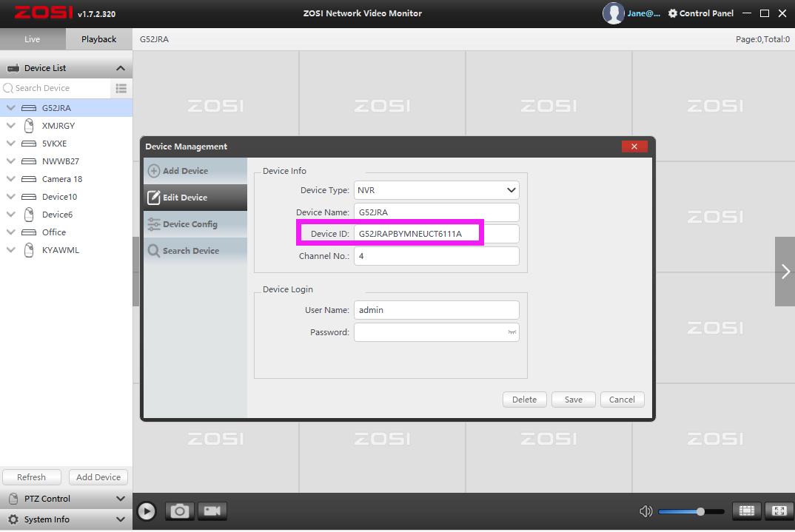Image resolution: width=795 pixels, height=532 pixels.
Task: Adjust the volume slider
Action: (x=691, y=512)
